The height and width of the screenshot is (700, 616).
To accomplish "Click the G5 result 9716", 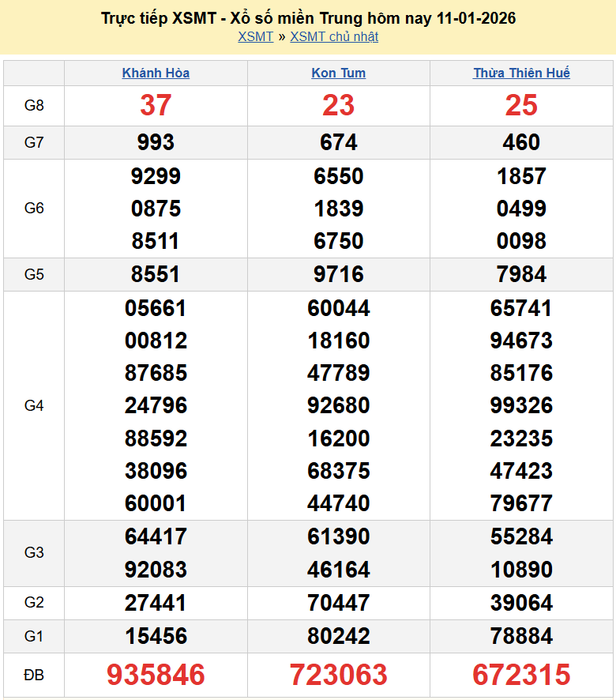I will [x=338, y=274].
